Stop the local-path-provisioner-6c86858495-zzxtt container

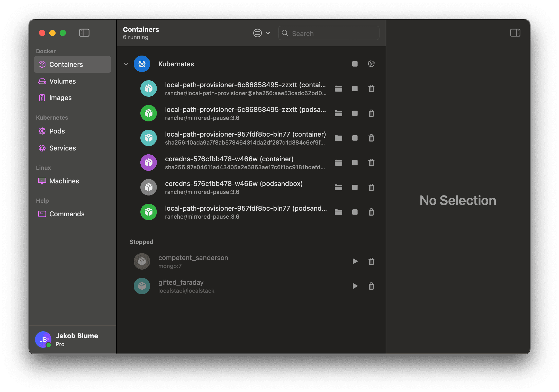355,89
